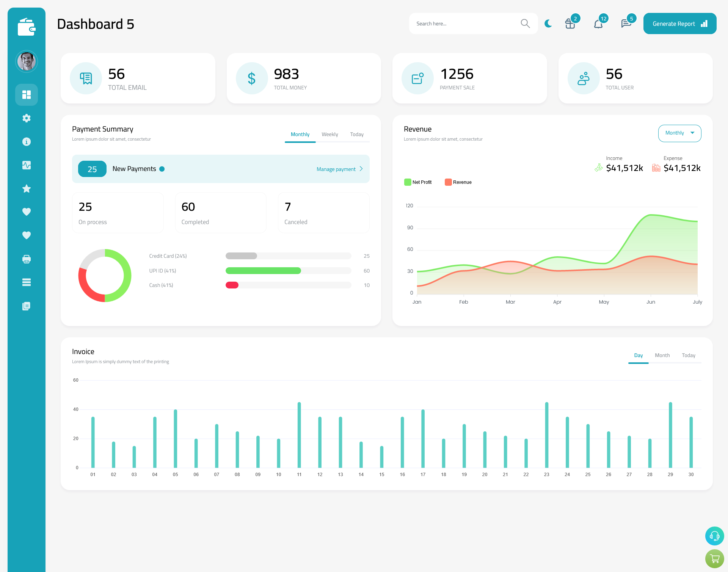Click user profile avatar icon
The width and height of the screenshot is (728, 572).
pos(27,61)
